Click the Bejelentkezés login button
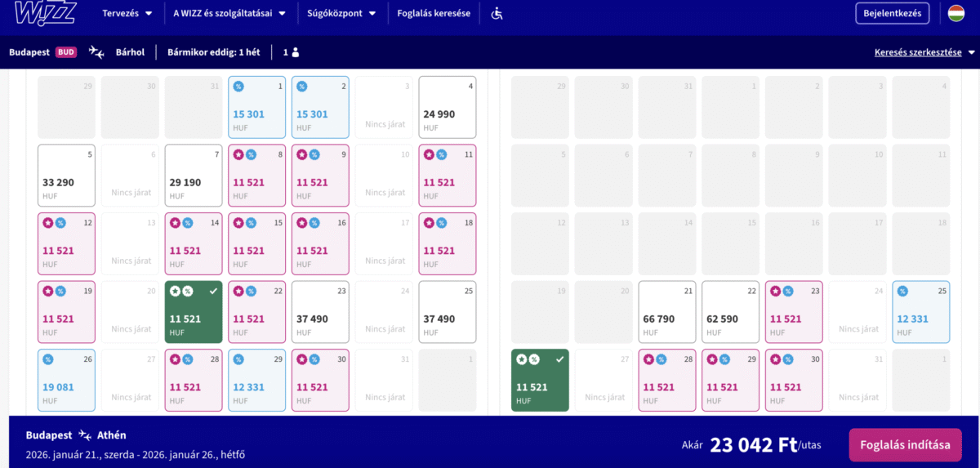 (892, 13)
